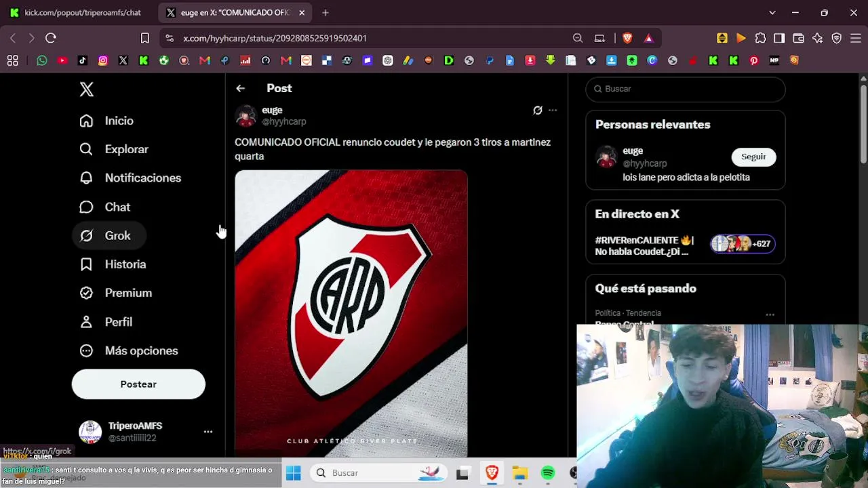Reload the current page
The image size is (868, 488).
[x=51, y=38]
